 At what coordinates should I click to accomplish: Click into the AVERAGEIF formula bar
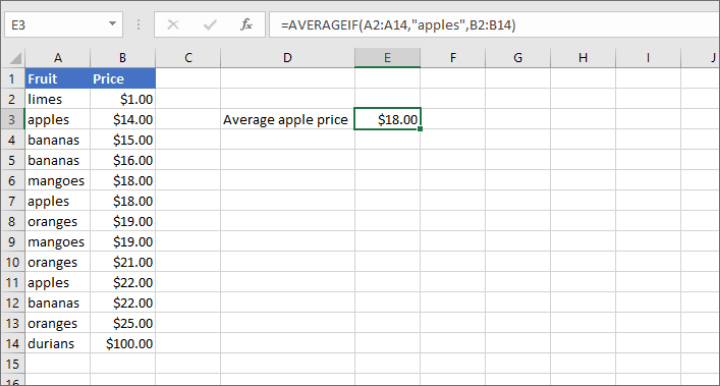[494, 25]
